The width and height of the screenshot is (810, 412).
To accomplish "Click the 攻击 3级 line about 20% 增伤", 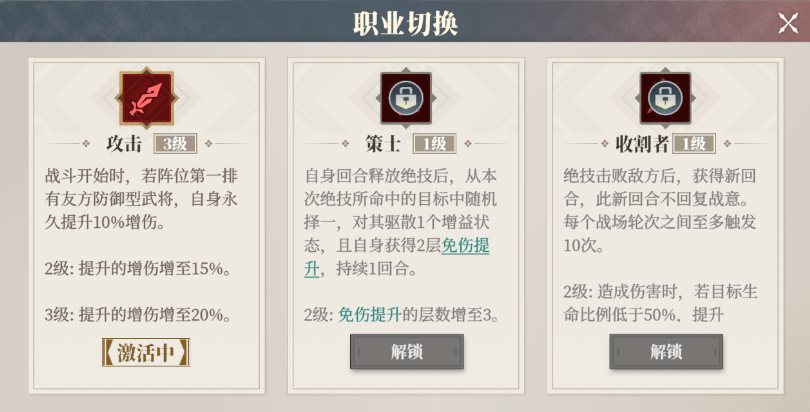I will tap(138, 315).
